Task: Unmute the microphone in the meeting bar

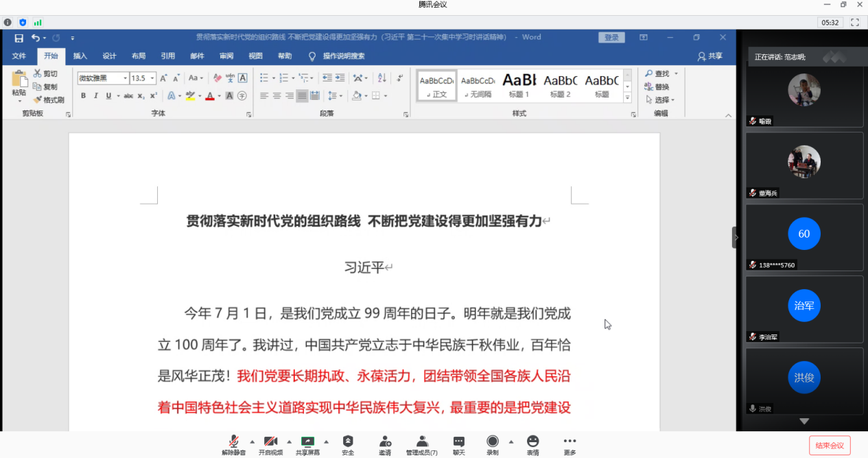Action: pyautogui.click(x=233, y=442)
